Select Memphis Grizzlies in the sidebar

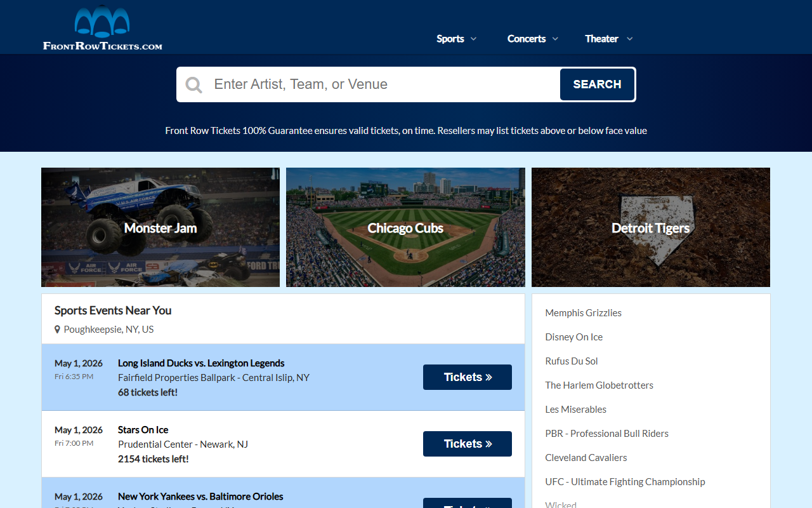[x=584, y=313]
